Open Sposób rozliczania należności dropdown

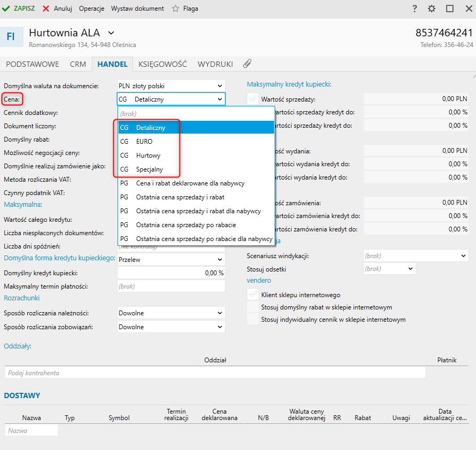(171, 313)
